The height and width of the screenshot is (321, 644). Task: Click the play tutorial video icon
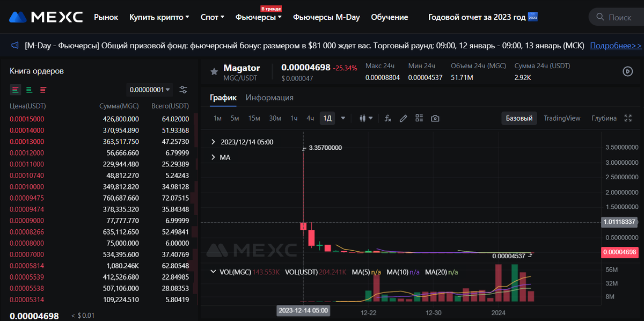(x=627, y=71)
